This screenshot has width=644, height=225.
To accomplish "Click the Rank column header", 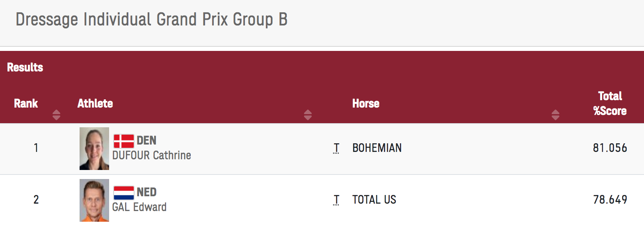I will pos(26,103).
